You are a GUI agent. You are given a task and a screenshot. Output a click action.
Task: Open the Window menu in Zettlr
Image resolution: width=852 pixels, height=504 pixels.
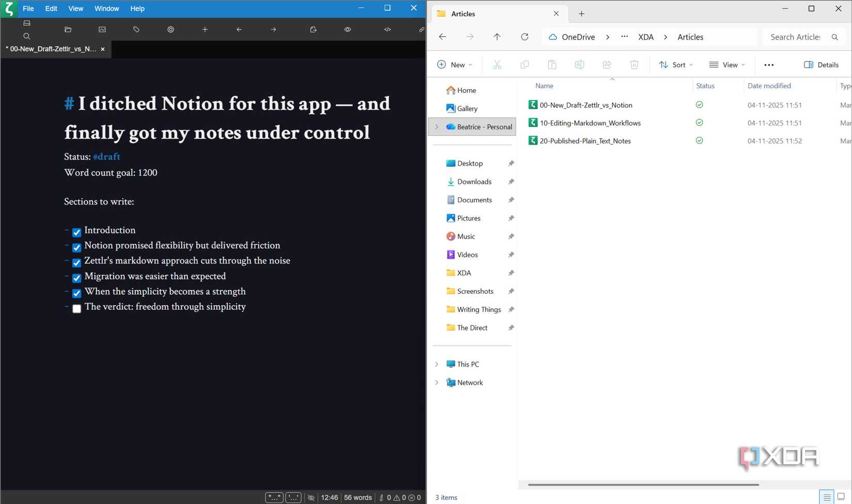[x=107, y=8]
